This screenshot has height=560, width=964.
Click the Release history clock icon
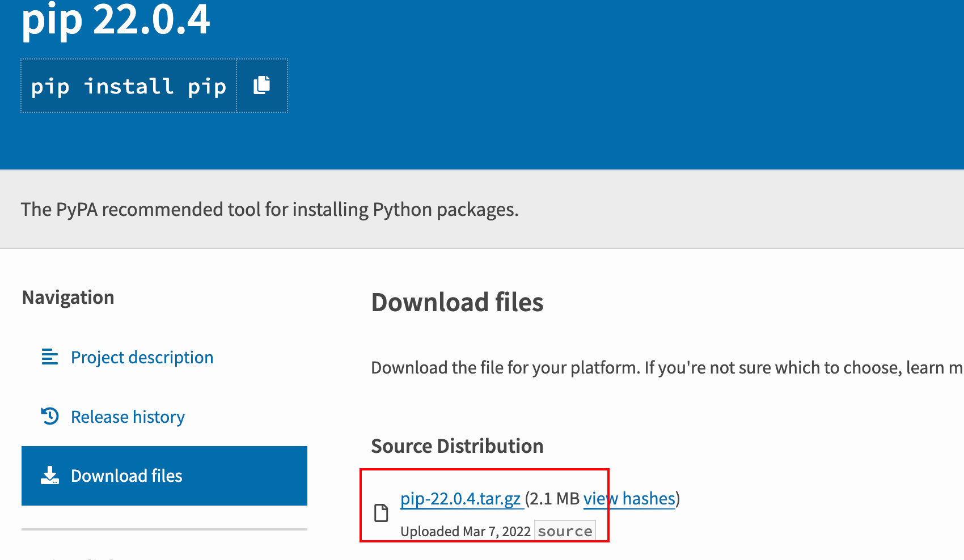point(50,417)
